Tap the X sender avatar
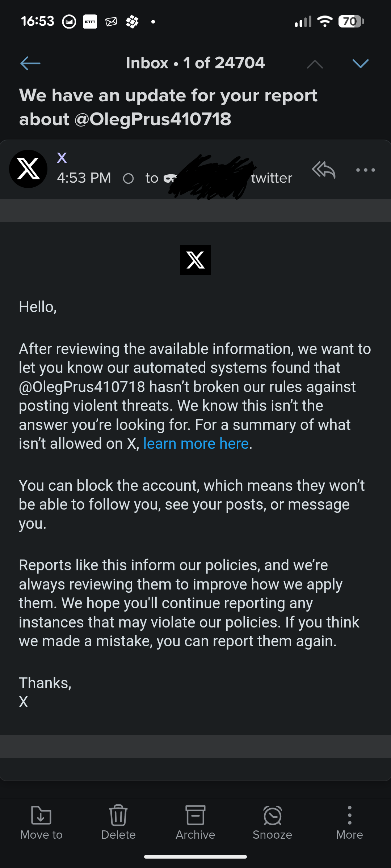Image resolution: width=391 pixels, height=868 pixels. (x=28, y=169)
